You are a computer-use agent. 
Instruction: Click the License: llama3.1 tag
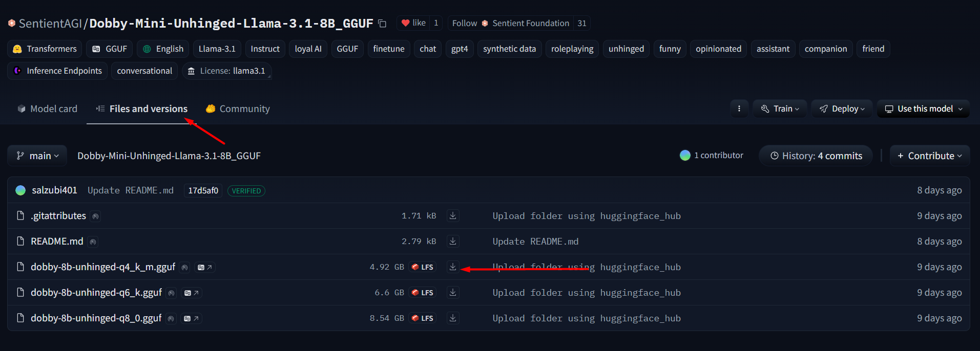(x=226, y=71)
